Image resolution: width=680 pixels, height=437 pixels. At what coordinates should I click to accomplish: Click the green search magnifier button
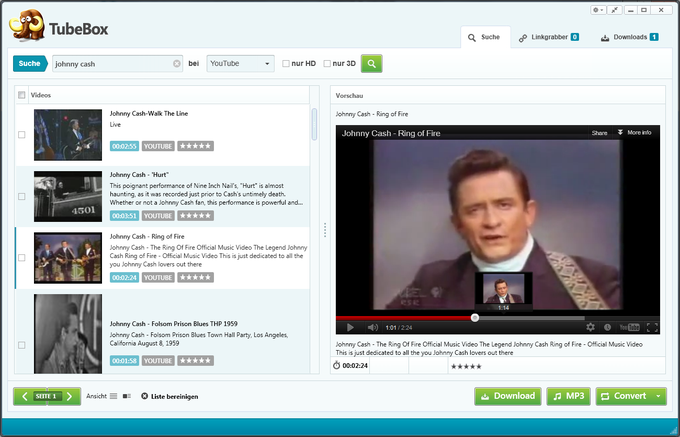(371, 64)
